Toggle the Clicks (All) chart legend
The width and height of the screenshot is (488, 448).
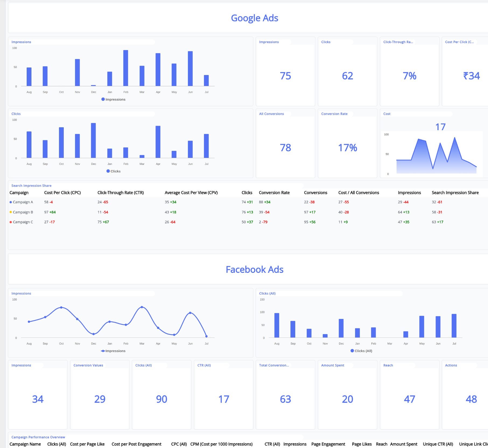pyautogui.click(x=361, y=351)
